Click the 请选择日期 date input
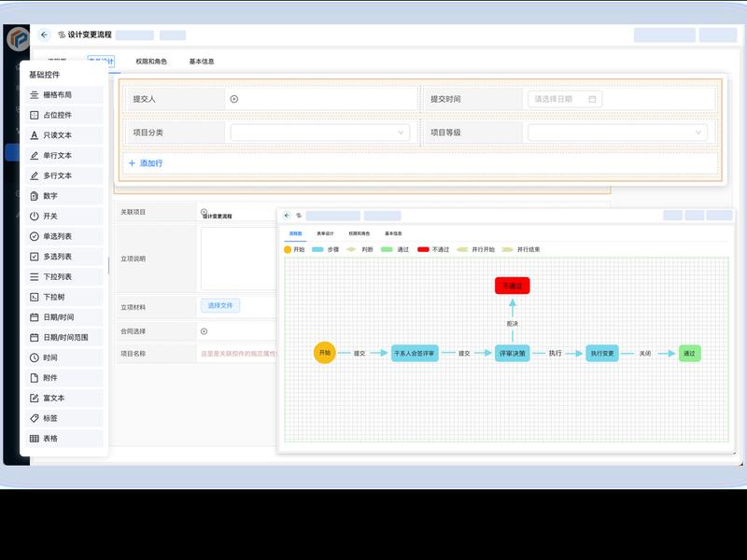This screenshot has width=747, height=560. pos(565,99)
